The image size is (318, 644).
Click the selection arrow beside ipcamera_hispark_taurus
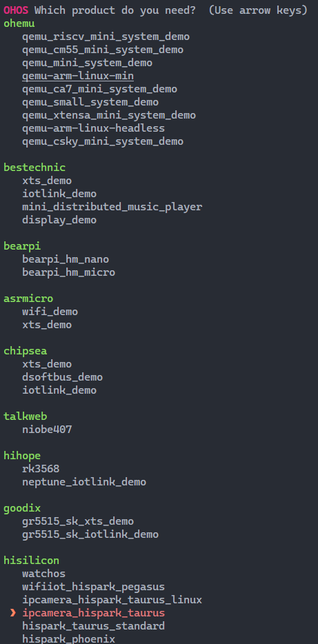(x=12, y=613)
